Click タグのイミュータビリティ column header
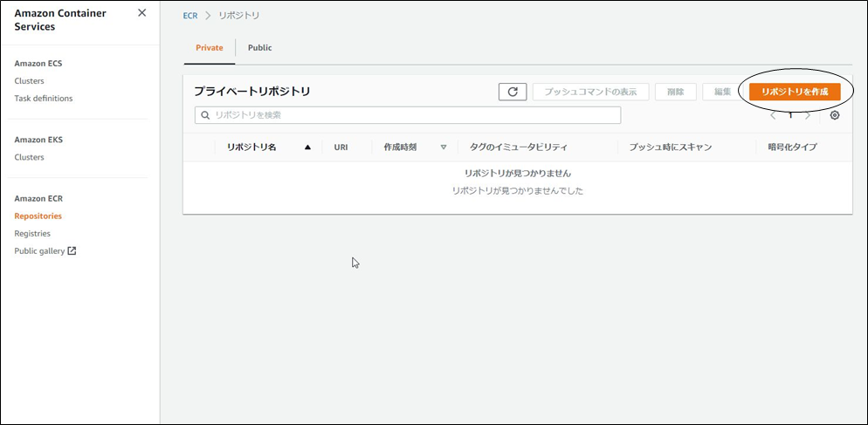The image size is (868, 425). [518, 147]
